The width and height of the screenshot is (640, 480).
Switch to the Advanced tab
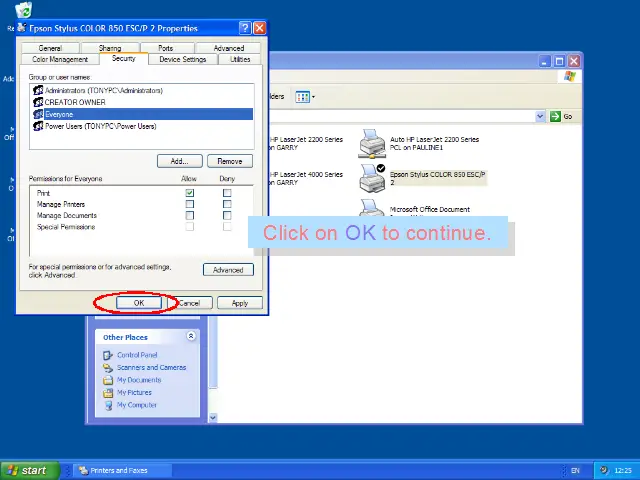click(x=229, y=48)
